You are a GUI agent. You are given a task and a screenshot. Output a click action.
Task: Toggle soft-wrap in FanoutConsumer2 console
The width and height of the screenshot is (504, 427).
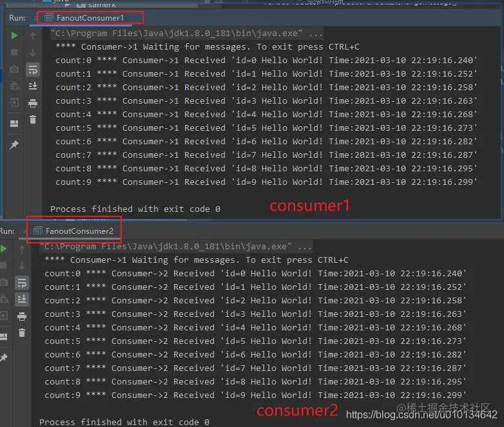click(x=22, y=283)
